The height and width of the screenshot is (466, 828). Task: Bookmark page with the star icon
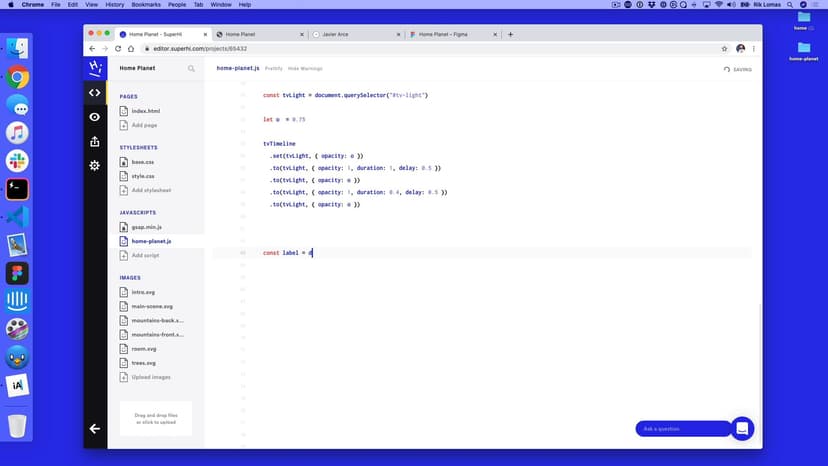click(724, 48)
